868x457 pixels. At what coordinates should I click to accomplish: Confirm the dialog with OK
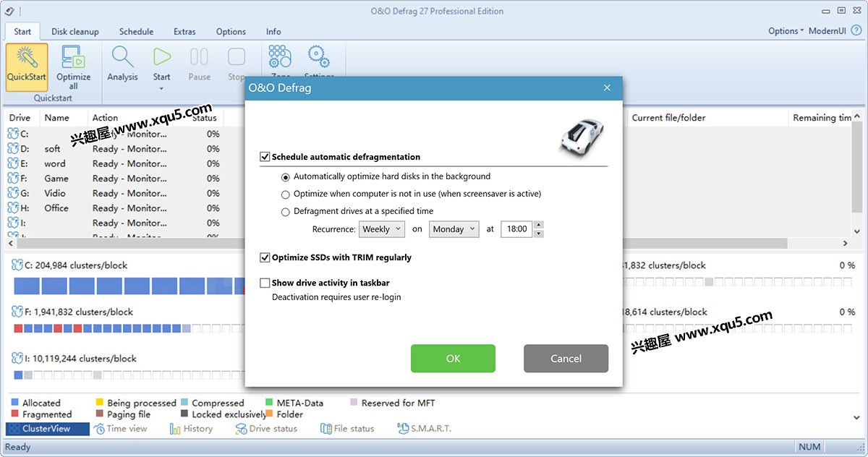(453, 359)
